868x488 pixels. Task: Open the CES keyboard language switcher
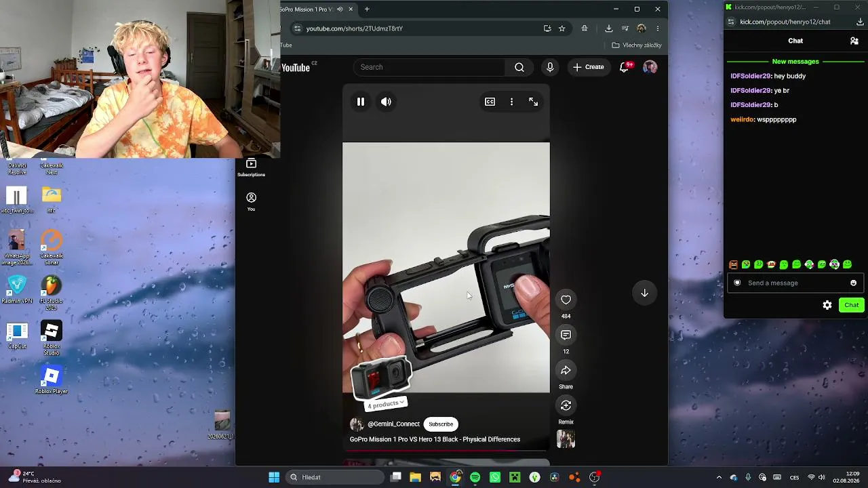tap(794, 477)
